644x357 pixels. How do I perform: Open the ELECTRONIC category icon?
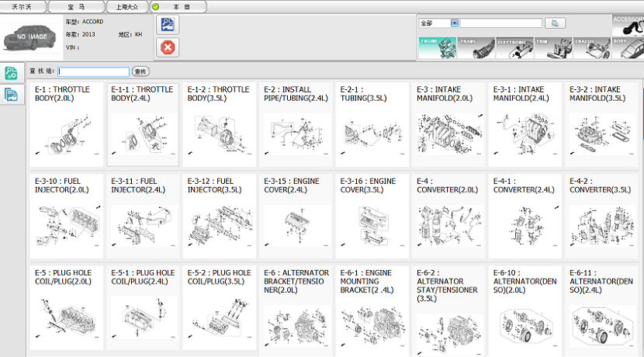pyautogui.click(x=514, y=47)
